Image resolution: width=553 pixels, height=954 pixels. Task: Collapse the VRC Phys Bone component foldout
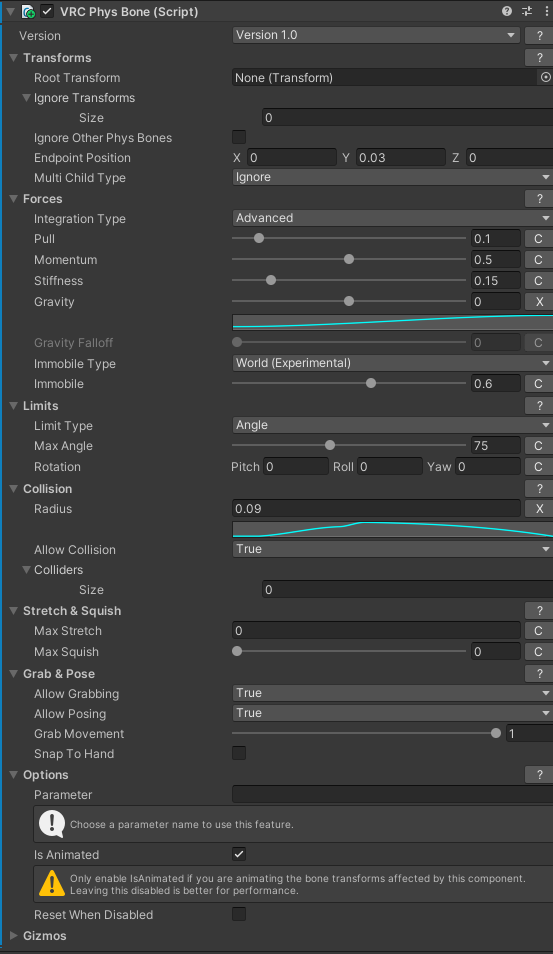[x=10, y=12]
